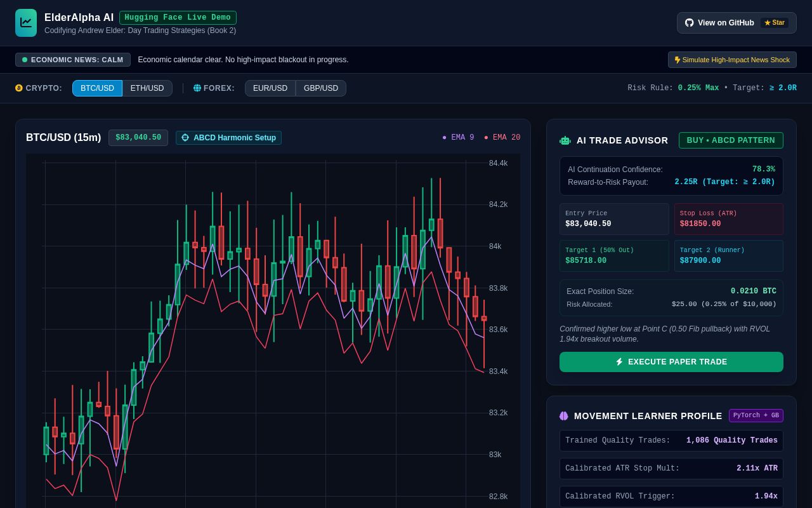This screenshot has width=812, height=508.
Task: Click the 0.25% Max risk rule text
Action: (x=698, y=88)
